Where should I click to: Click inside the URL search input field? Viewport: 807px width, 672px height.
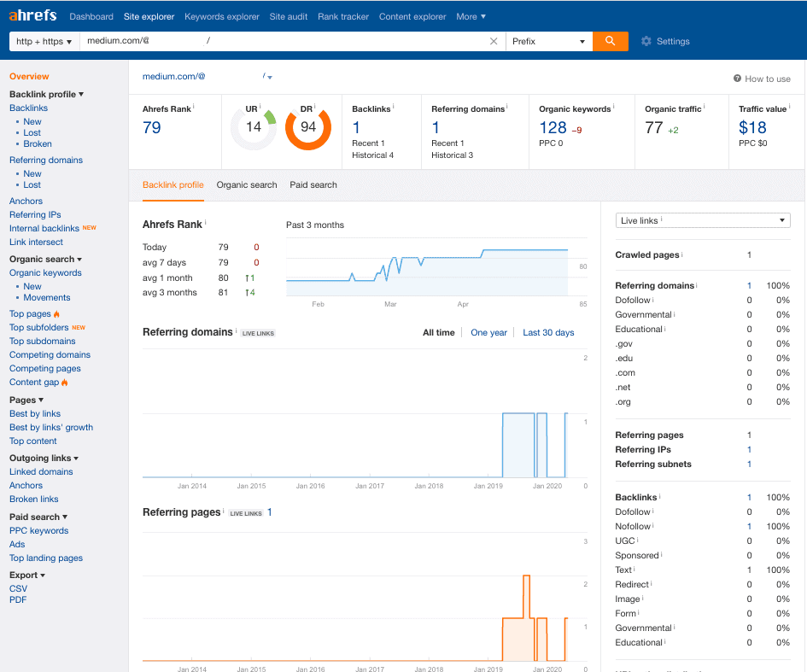point(342,41)
